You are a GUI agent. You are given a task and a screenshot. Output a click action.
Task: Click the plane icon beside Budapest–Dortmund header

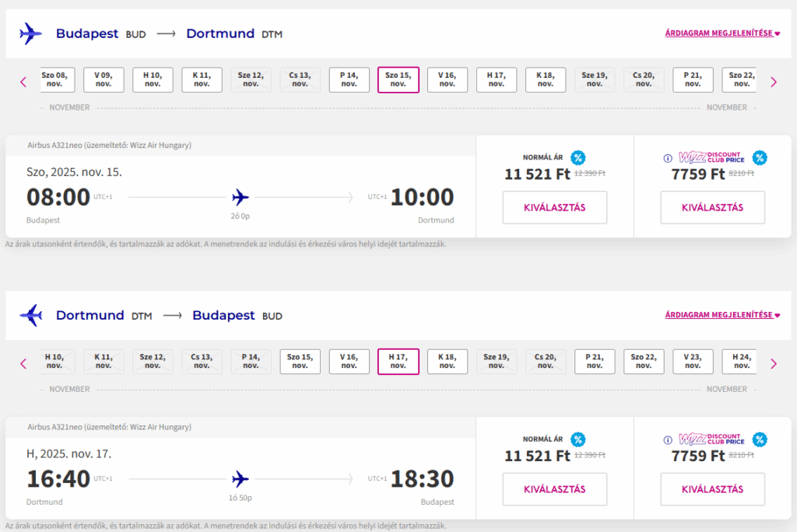pos(30,33)
